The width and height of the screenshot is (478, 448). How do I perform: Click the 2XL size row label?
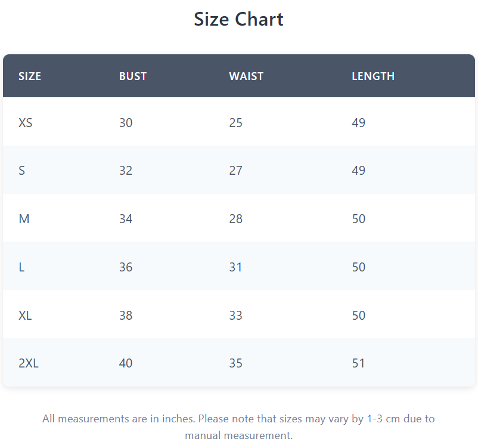(x=29, y=363)
